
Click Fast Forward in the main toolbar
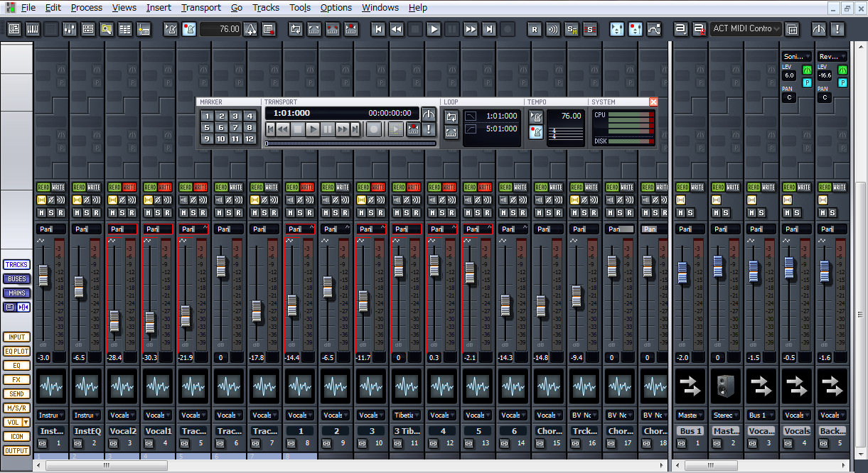pos(471,29)
